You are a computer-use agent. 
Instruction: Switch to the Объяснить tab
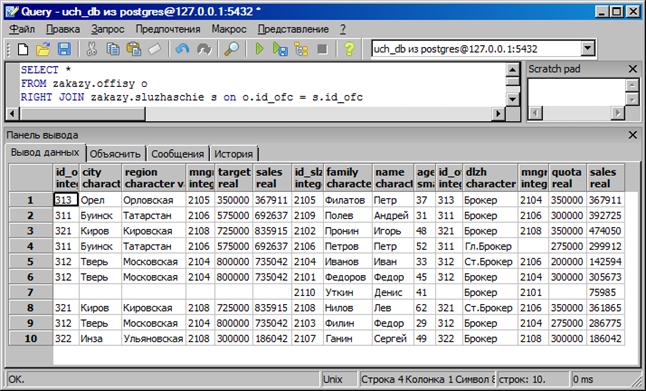coord(115,154)
